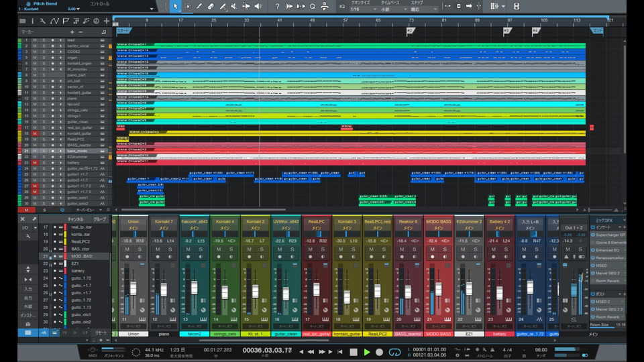Image resolution: width=644 pixels, height=362 pixels.
Task: Open the Kontakt 7 instrument selector on piano channel
Action: coord(163,221)
